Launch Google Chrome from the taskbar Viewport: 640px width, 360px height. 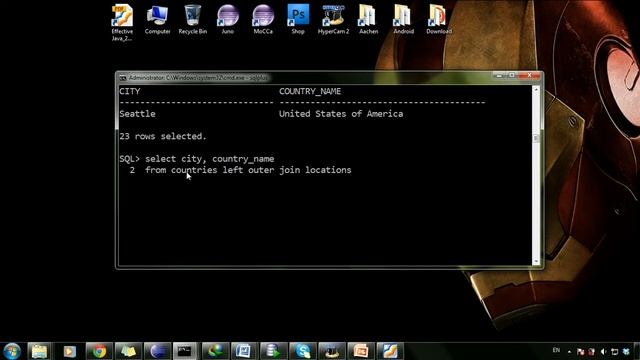(x=99, y=351)
